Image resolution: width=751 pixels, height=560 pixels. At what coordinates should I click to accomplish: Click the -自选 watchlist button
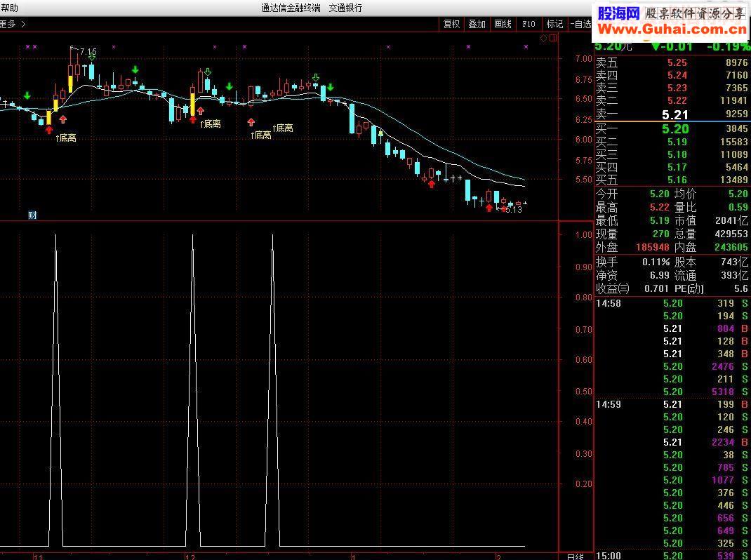580,24
